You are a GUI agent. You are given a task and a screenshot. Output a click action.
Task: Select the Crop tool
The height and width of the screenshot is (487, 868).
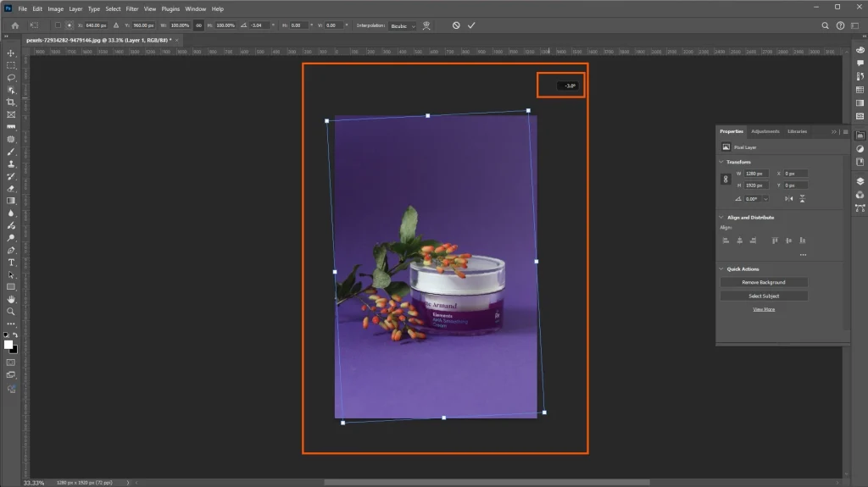[x=10, y=102]
